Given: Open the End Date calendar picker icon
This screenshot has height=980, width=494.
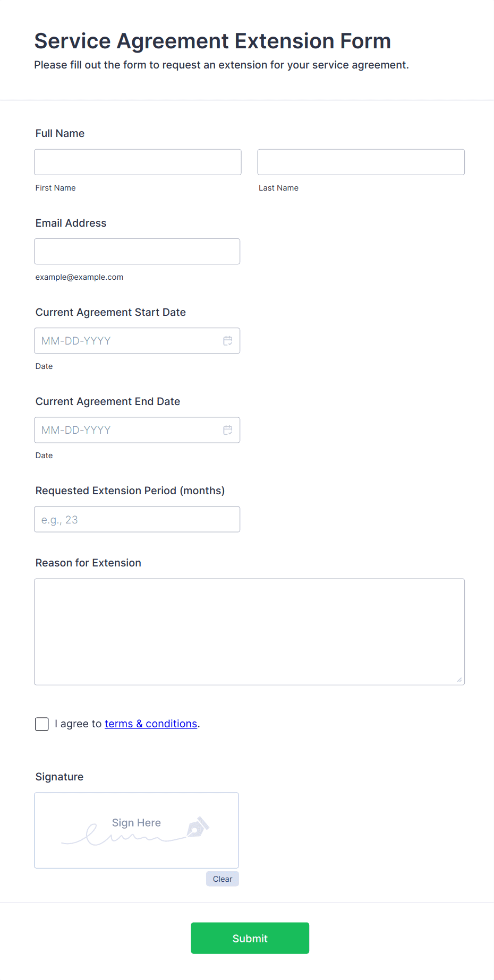Looking at the screenshot, I should [228, 430].
